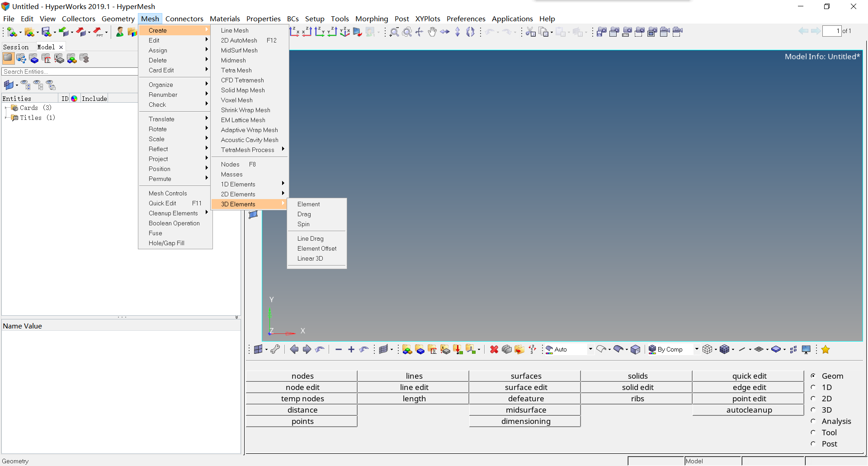Screen dimensions: 868x466
Task: Click the favorites star icon
Action: point(826,349)
